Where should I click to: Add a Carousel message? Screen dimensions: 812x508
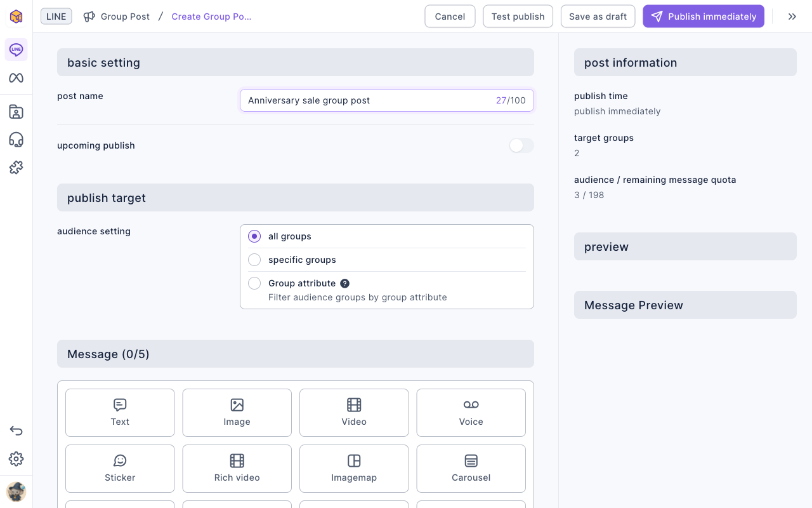click(x=471, y=469)
